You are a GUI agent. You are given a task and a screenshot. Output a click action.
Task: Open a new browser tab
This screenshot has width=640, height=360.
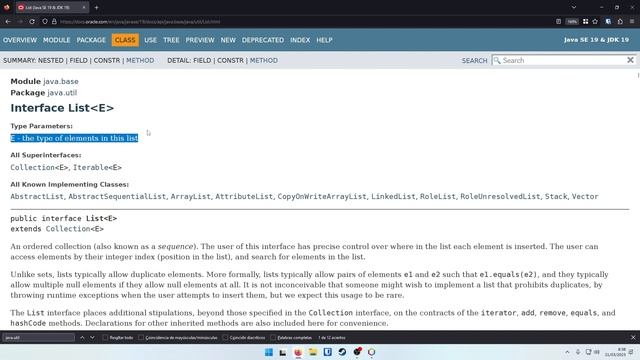tap(96, 7)
